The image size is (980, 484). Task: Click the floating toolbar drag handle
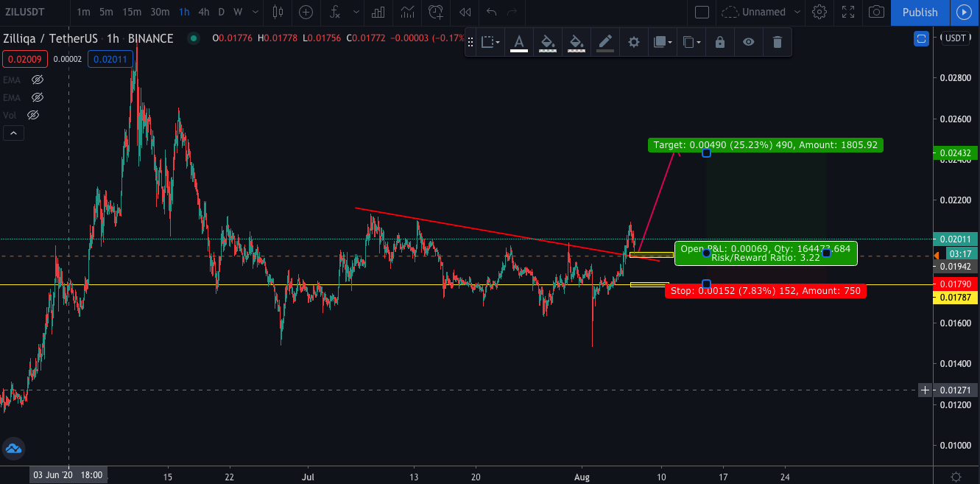click(471, 42)
